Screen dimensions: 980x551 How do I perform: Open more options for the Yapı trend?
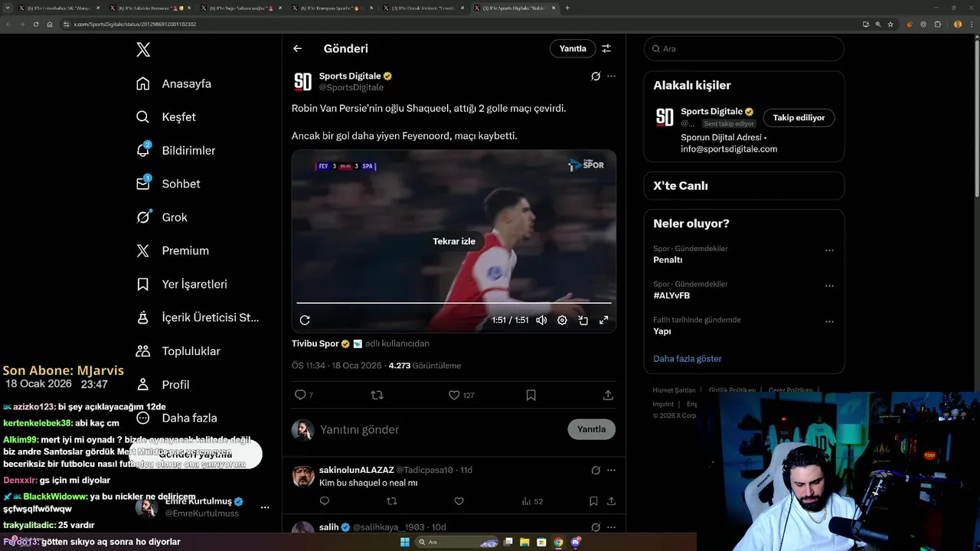[829, 321]
